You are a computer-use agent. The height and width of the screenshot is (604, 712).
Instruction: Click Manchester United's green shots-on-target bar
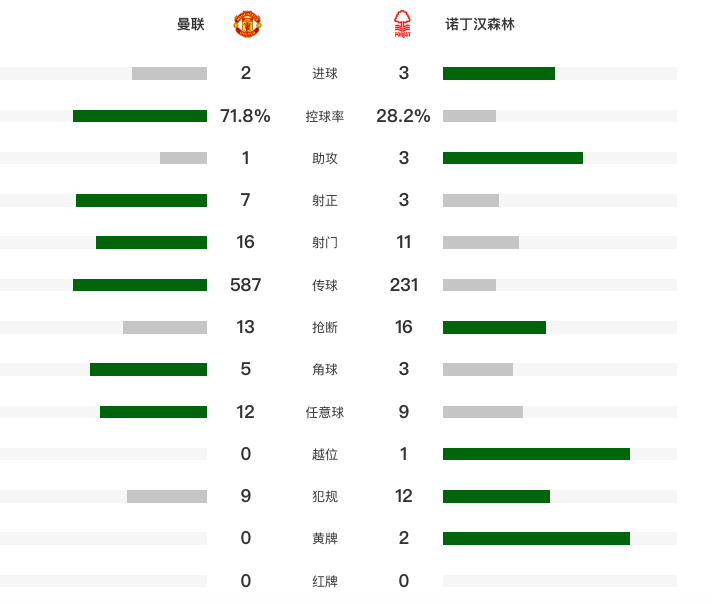[x=141, y=200]
